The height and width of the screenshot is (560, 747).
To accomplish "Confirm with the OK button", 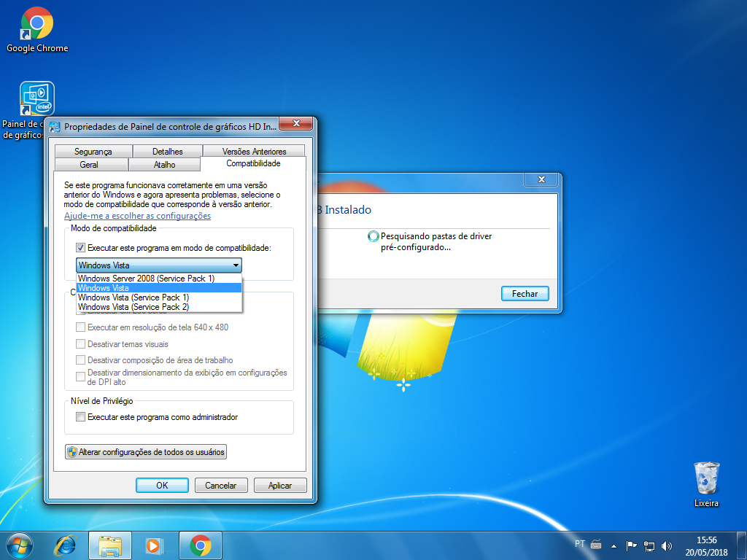I will 162,485.
